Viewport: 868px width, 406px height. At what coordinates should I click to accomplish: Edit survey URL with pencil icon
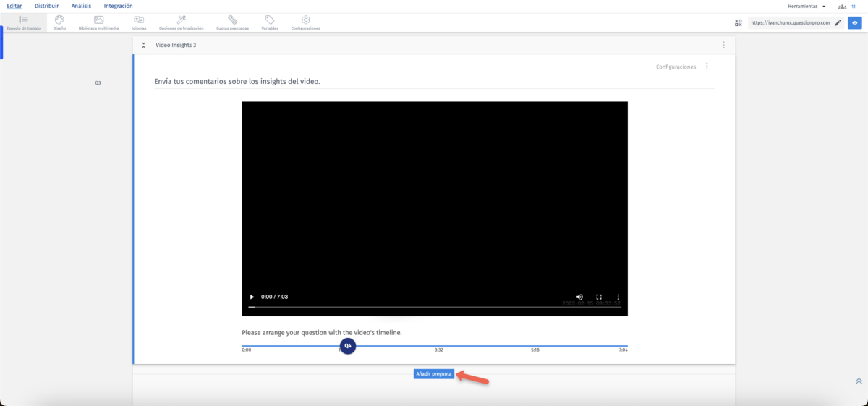coord(838,23)
